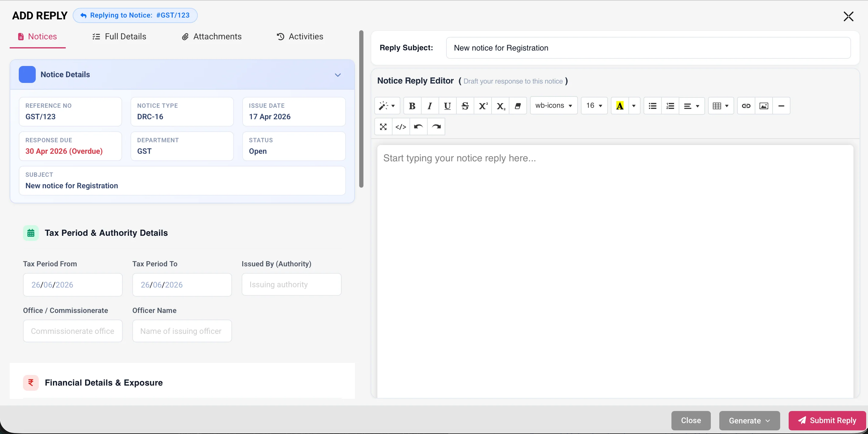
Task: Focus the Reply Subject field
Action: tap(648, 48)
